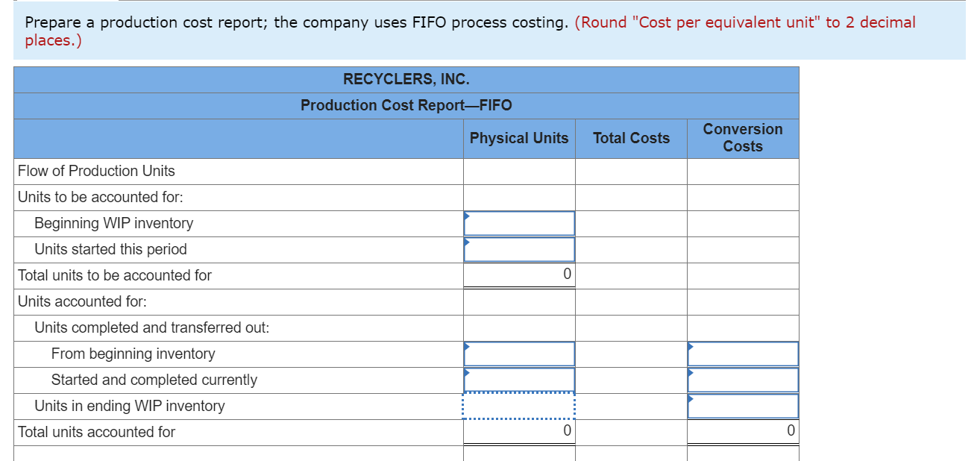The width and height of the screenshot is (980, 461).
Task: Click the Beginning WIP inventory Physical Units input field
Action: 519,223
